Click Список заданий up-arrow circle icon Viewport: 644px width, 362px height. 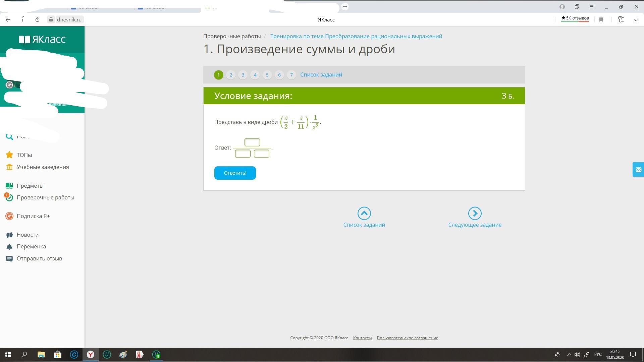click(364, 213)
